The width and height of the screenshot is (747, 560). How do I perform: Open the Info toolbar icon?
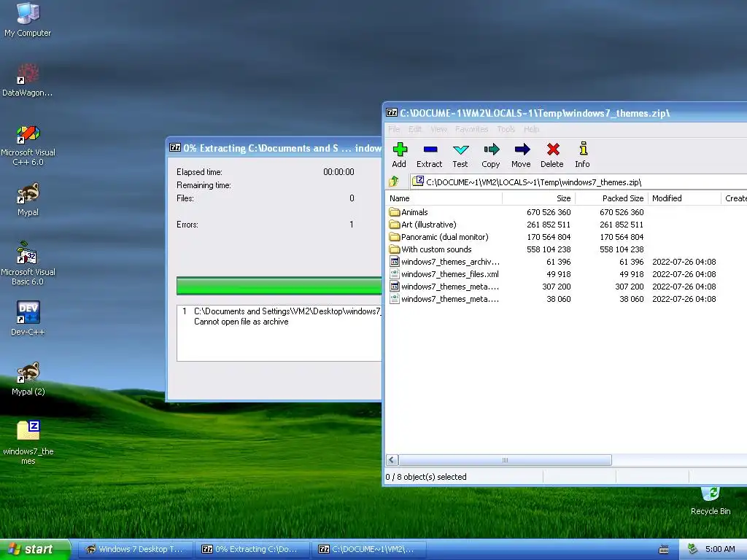coord(582,155)
